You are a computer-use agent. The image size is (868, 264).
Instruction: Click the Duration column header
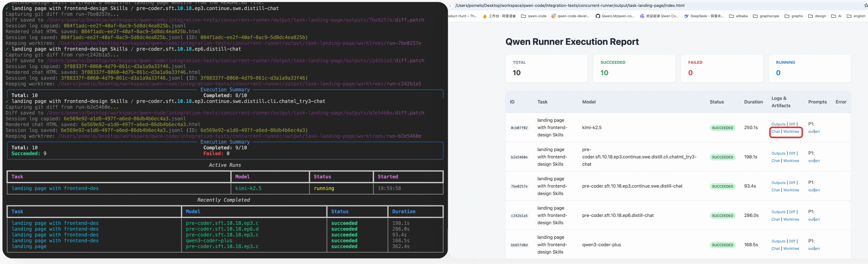point(753,102)
